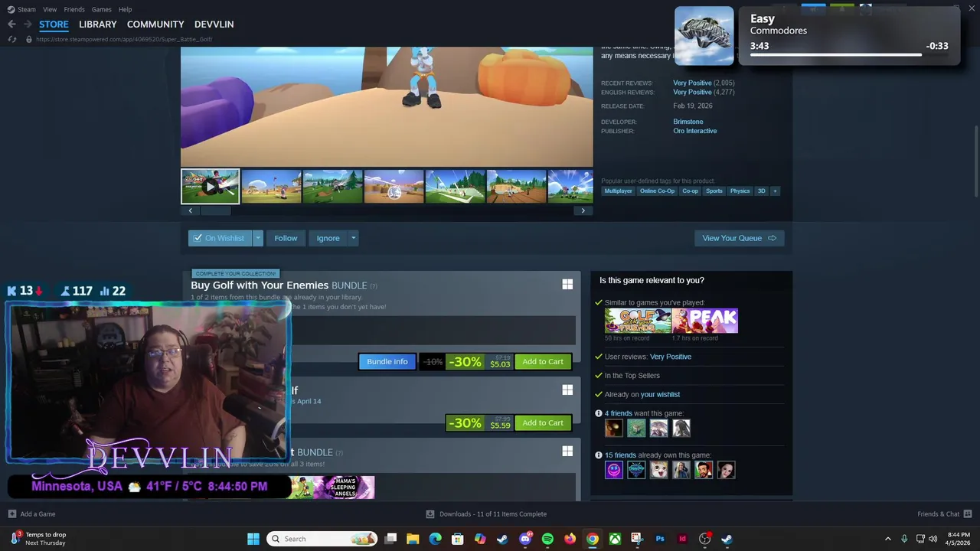This screenshot has height=551, width=980.
Task: Open Discord from the taskbar
Action: tap(525, 539)
